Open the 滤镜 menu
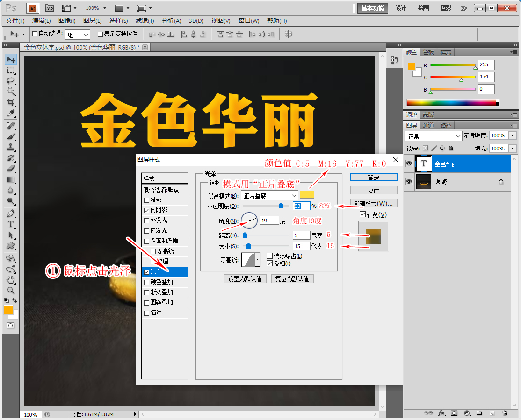Image resolution: width=521 pixels, height=420 pixels. 145,21
